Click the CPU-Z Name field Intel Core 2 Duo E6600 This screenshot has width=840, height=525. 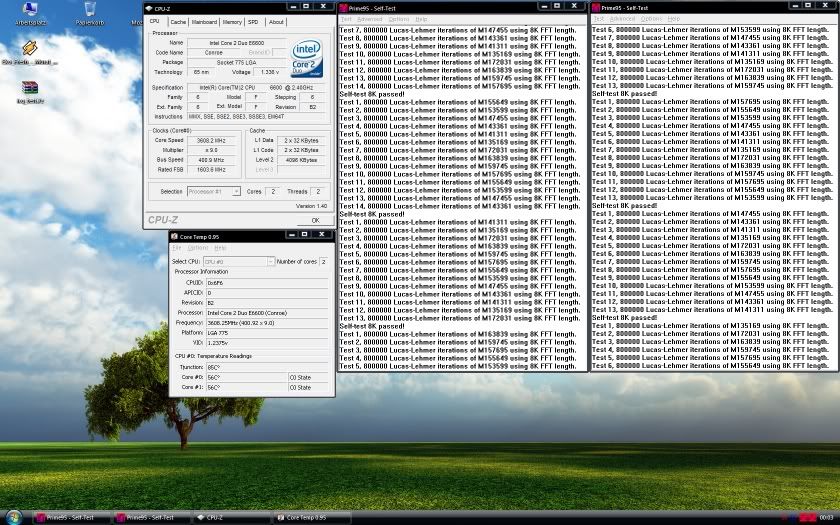(236, 43)
